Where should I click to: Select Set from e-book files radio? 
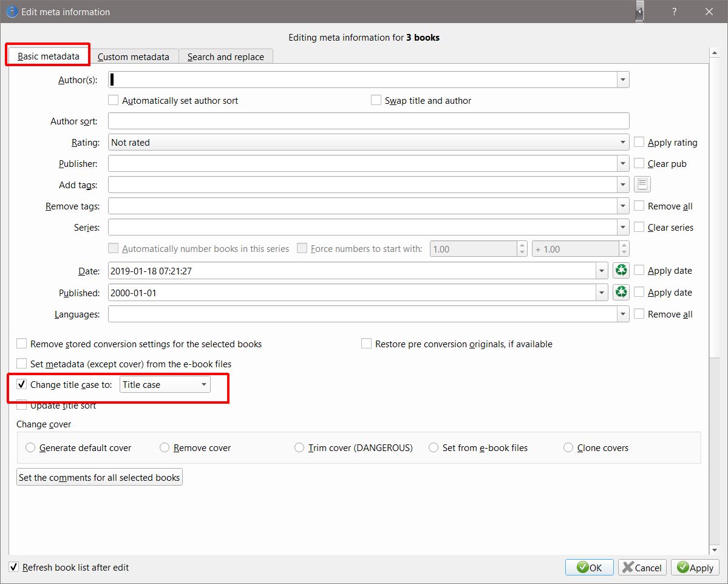[433, 447]
